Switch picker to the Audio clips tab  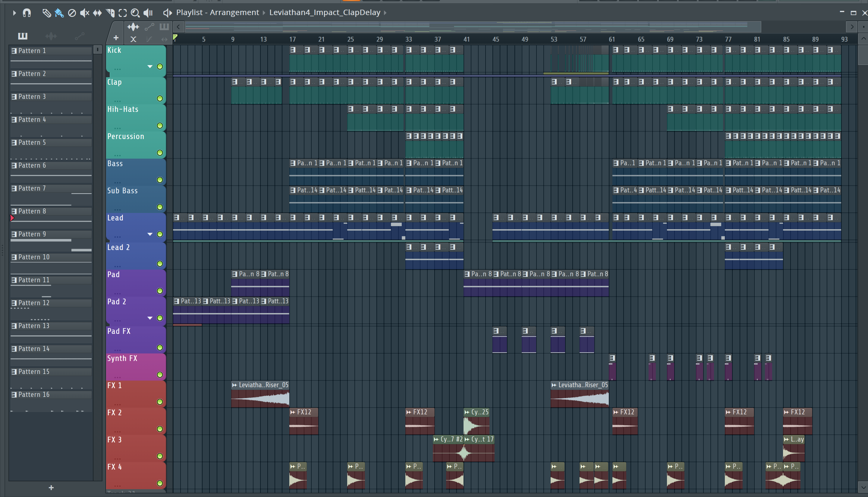point(51,36)
